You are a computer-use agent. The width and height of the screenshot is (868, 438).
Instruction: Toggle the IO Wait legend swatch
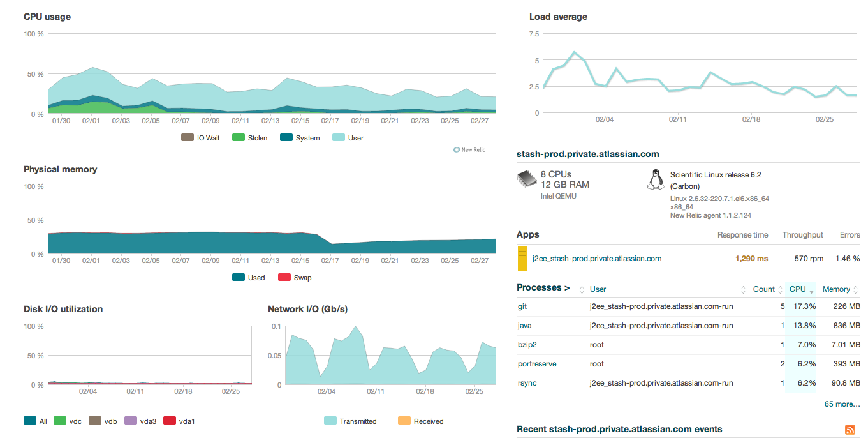(x=188, y=138)
